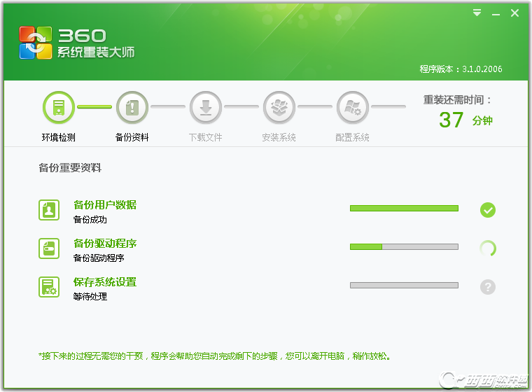
Task: Click the 保存系统设置 settings icon
Action: [x=49, y=287]
